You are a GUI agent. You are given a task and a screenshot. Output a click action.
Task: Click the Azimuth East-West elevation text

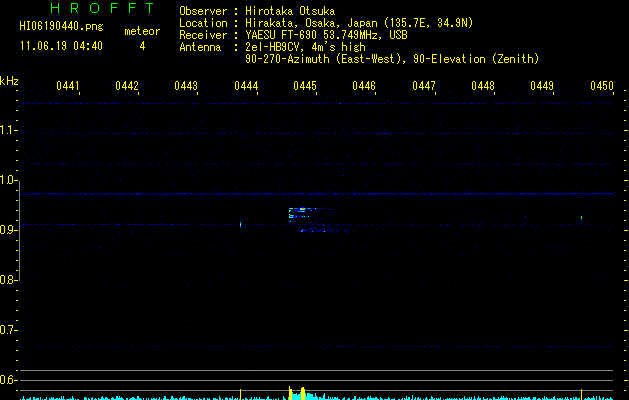coord(392,59)
